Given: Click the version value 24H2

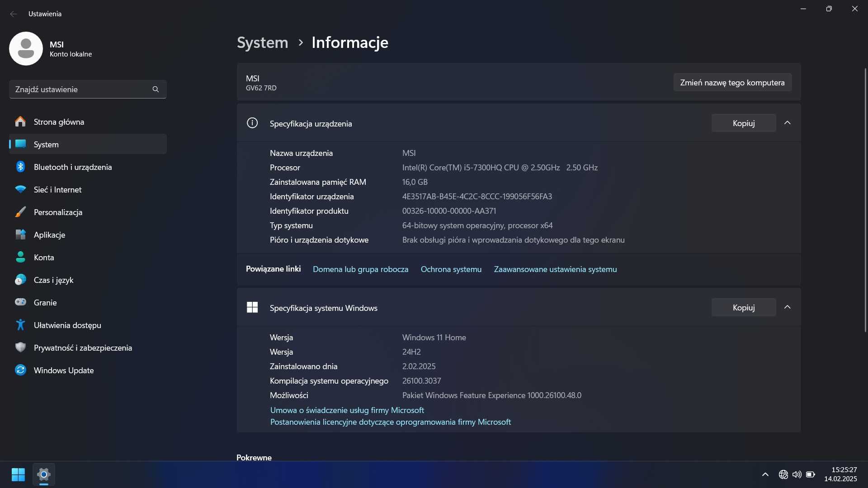Looking at the screenshot, I should coord(411,352).
